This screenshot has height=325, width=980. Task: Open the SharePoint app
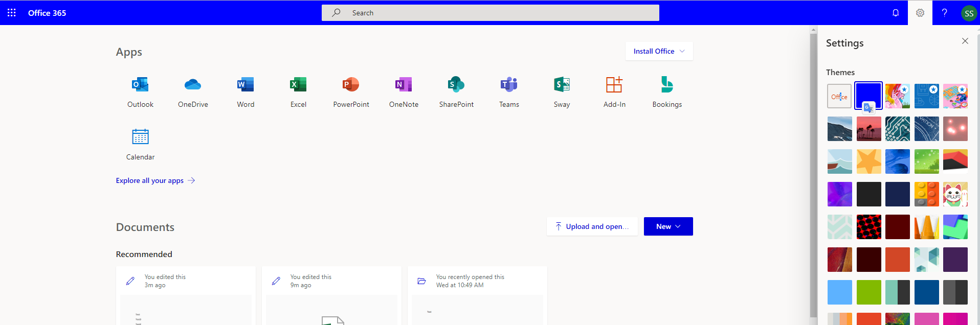[456, 92]
